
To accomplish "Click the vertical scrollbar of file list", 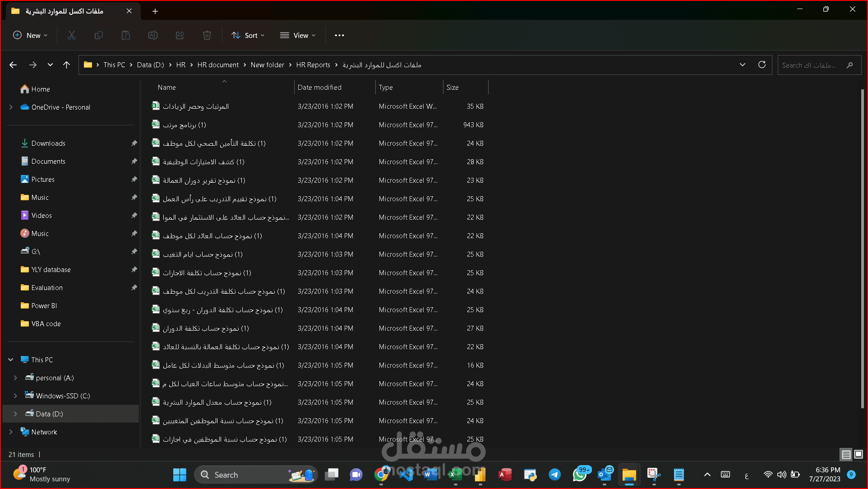I will pyautogui.click(x=863, y=248).
